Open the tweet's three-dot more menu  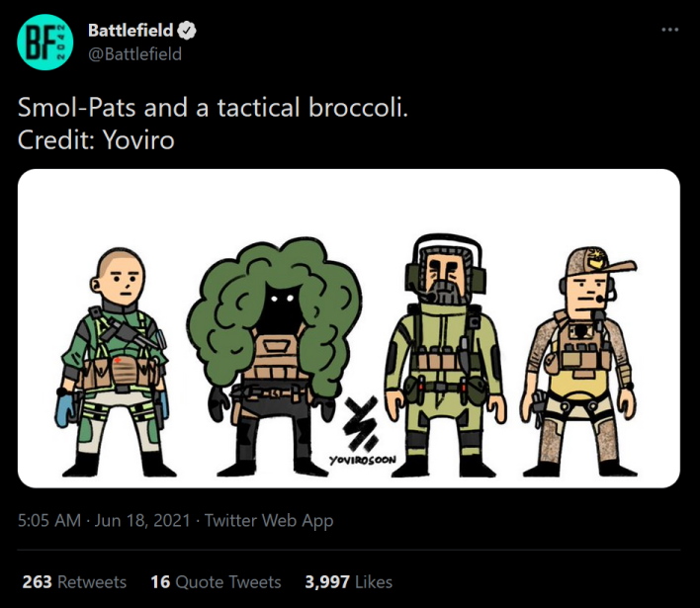[x=669, y=30]
